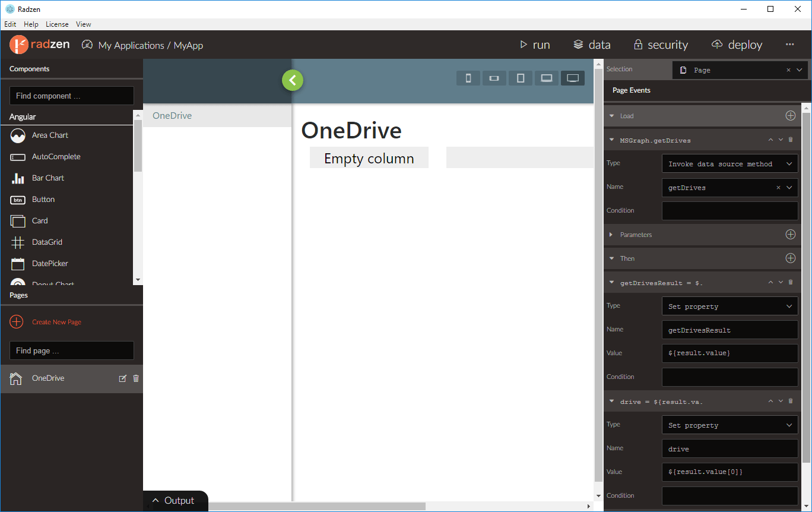This screenshot has height=512, width=812.
Task: Clear the Page selection with x
Action: coord(788,70)
